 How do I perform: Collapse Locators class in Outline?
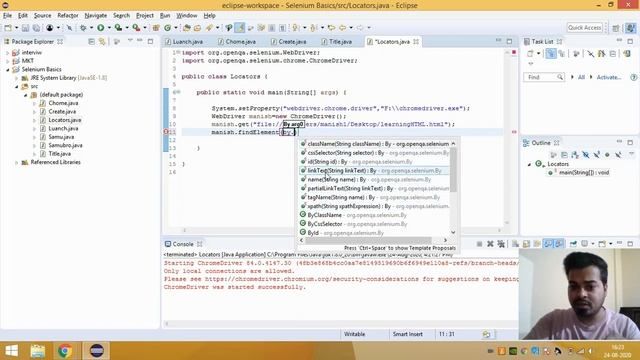click(x=529, y=164)
